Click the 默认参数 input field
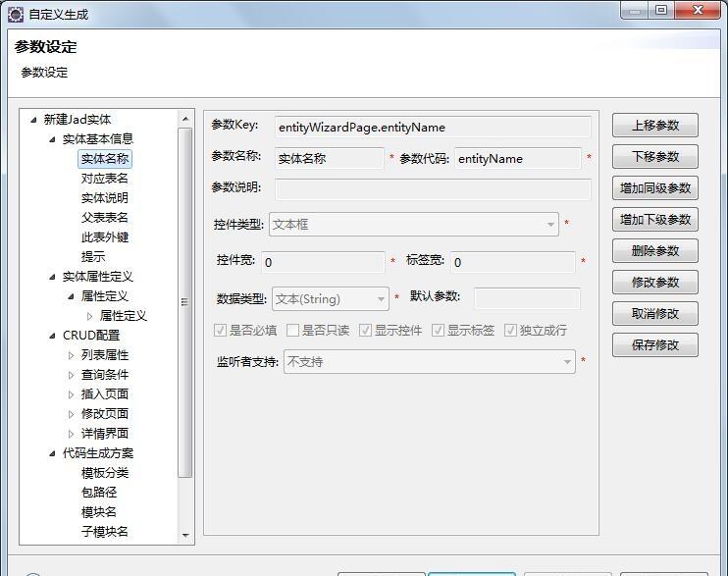728x576 pixels. [x=527, y=298]
